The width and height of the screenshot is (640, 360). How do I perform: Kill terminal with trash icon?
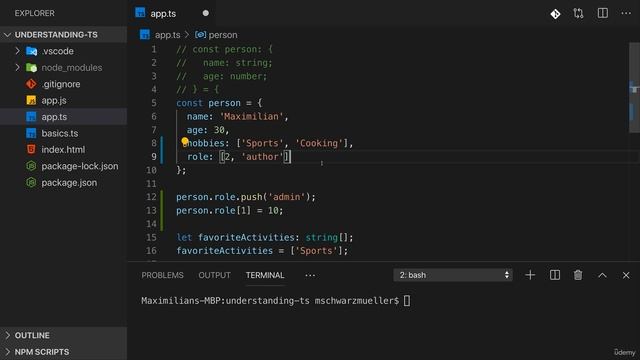(x=578, y=275)
